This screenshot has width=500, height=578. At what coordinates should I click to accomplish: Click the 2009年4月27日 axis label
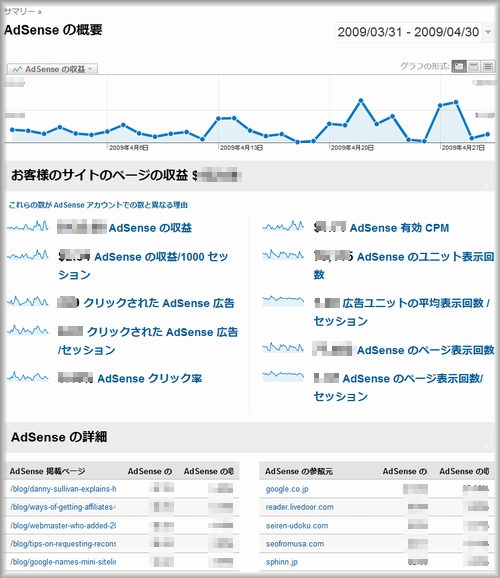point(463,147)
